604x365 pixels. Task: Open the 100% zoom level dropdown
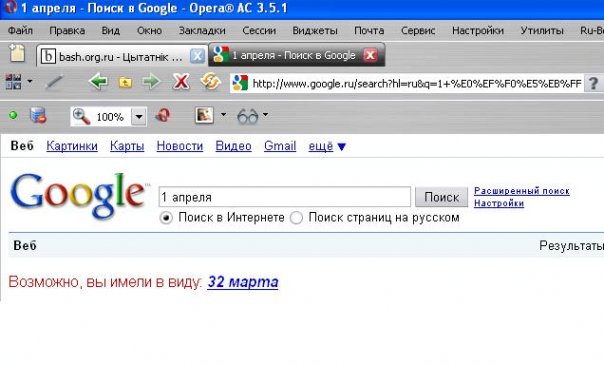point(139,116)
